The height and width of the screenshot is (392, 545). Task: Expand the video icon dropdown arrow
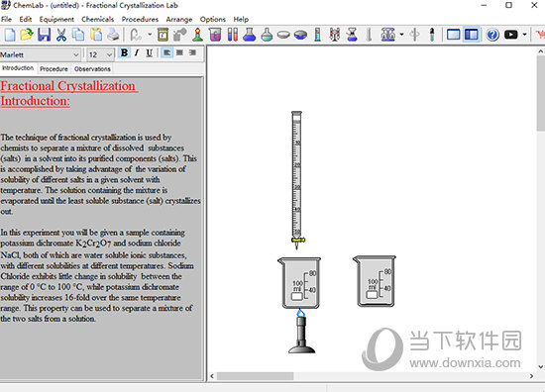[525, 35]
